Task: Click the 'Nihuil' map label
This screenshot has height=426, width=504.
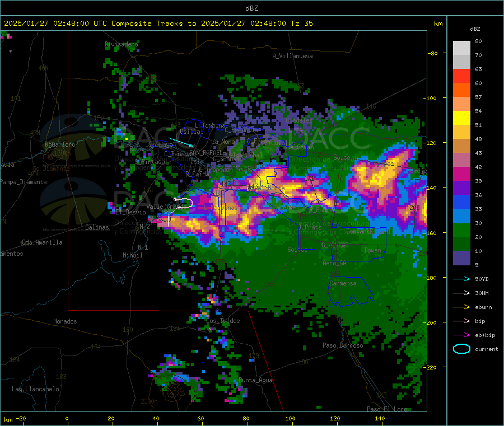Action: [133, 255]
